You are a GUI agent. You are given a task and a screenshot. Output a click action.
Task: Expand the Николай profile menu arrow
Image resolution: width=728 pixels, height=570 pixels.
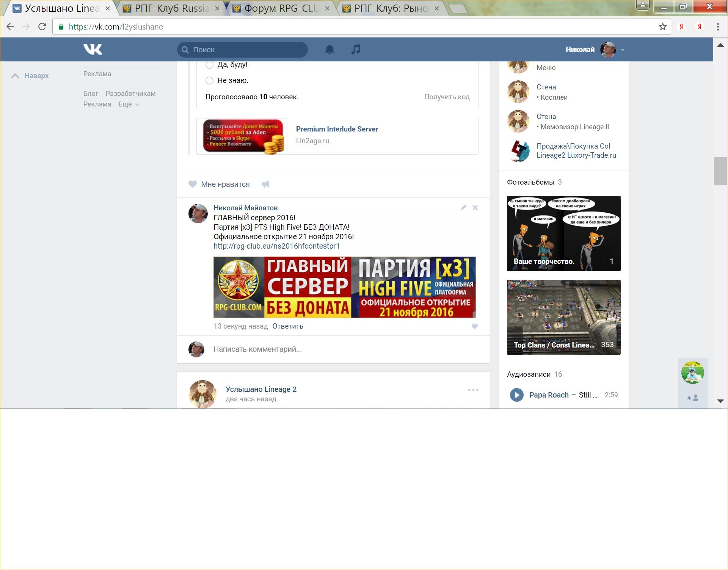pyautogui.click(x=622, y=50)
